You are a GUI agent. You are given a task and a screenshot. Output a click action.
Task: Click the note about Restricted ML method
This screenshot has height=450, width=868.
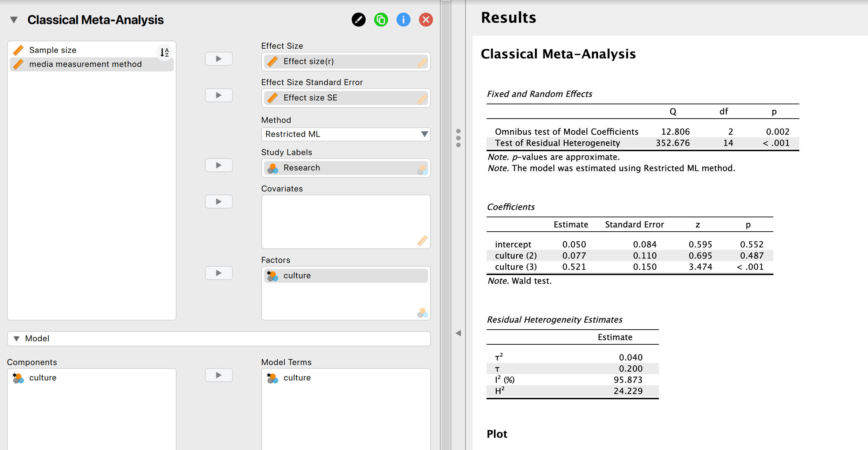click(611, 168)
